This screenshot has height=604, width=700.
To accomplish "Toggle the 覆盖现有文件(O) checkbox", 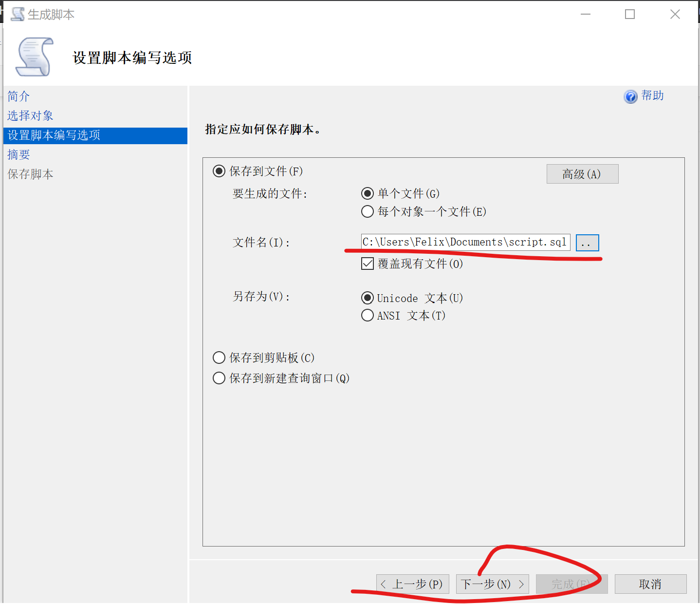I will (368, 264).
